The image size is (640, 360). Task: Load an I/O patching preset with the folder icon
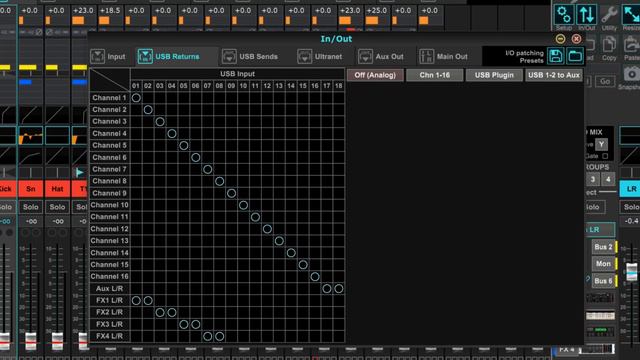click(x=575, y=56)
